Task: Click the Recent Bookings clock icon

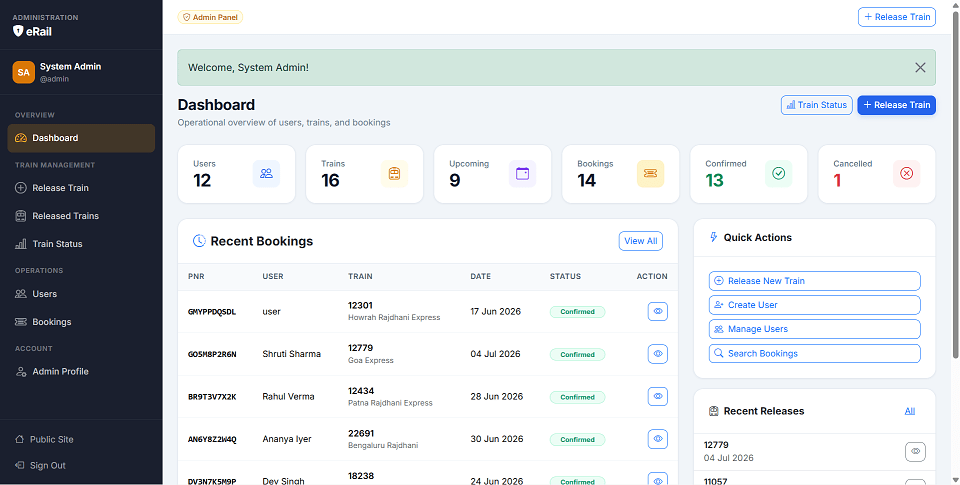Action: pos(199,241)
